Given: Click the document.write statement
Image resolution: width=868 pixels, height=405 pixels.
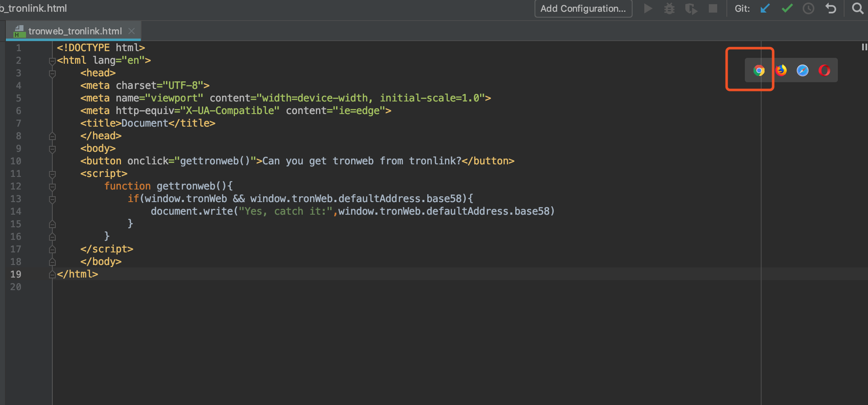Looking at the screenshot, I should pos(353,211).
